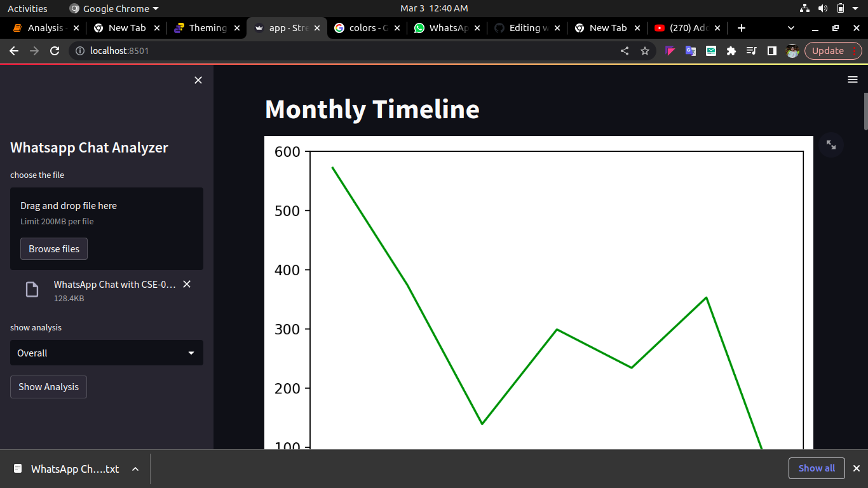
Task: Close the downloads bar
Action: (856, 468)
